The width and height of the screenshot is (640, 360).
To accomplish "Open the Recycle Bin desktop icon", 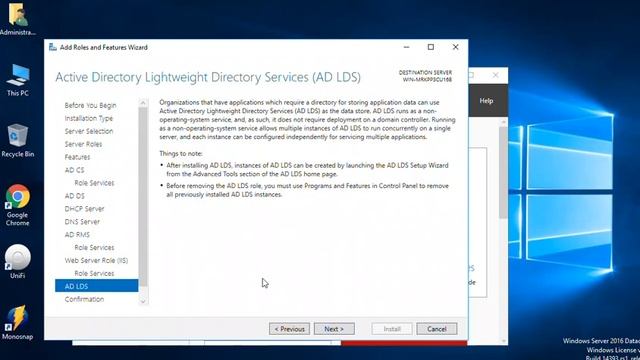I will pos(18,140).
